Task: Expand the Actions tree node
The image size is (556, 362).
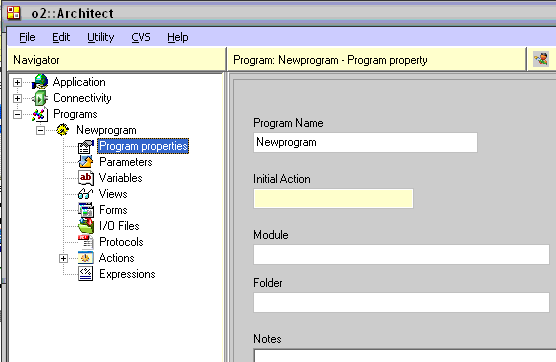Action: 63,258
